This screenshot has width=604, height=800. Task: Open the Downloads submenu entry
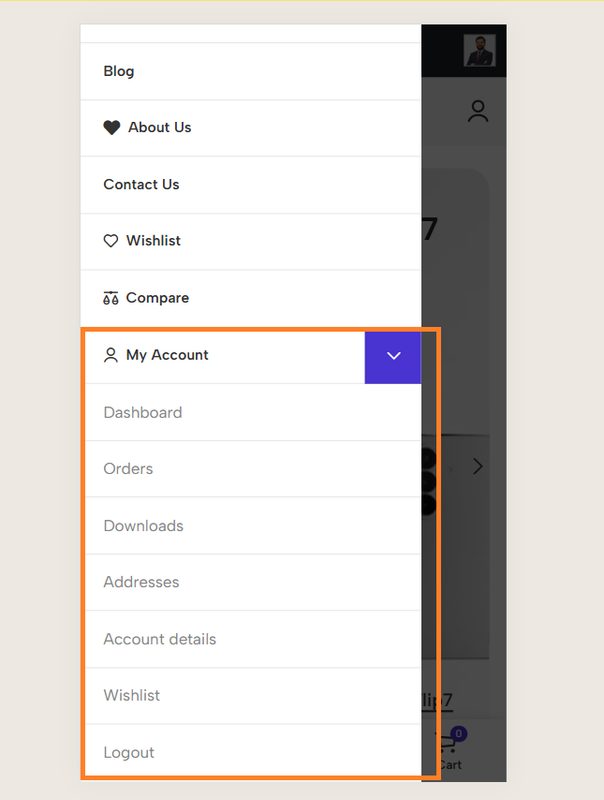pyautogui.click(x=143, y=526)
